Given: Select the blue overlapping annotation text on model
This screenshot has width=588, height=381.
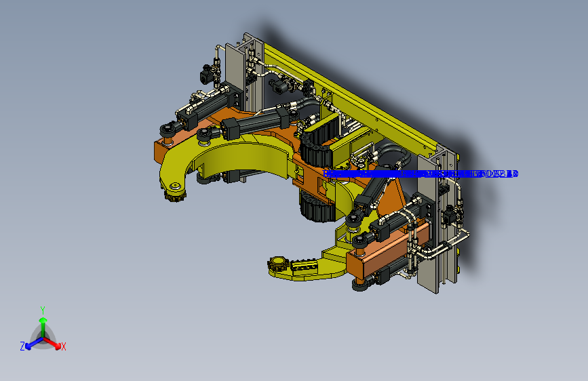Looking at the screenshot, I should tap(420, 174).
